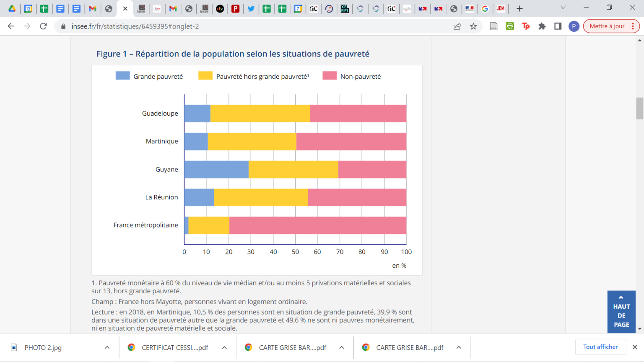Screen dimensions: 644x362
Task: Click the green printer extension icon
Action: pos(510,26)
